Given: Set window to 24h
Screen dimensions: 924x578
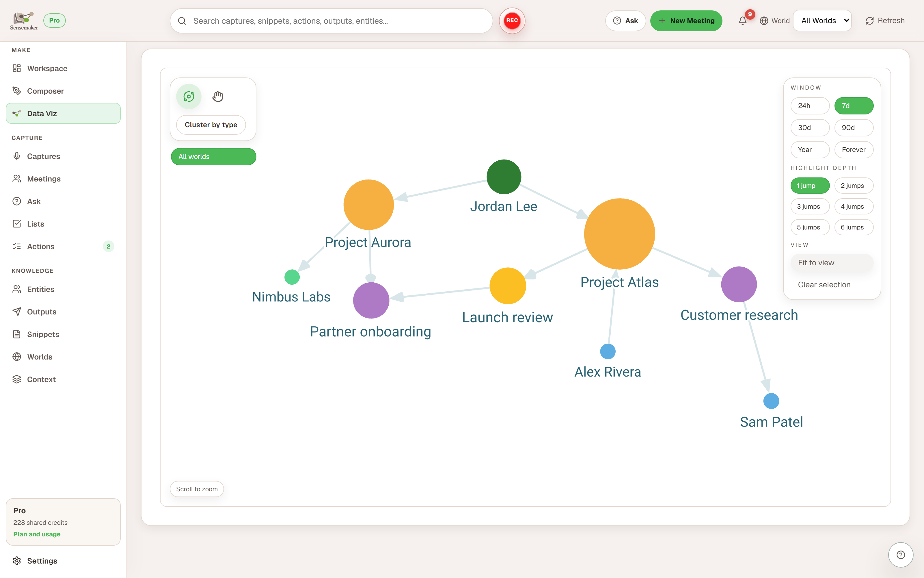Looking at the screenshot, I should pyautogui.click(x=810, y=106).
